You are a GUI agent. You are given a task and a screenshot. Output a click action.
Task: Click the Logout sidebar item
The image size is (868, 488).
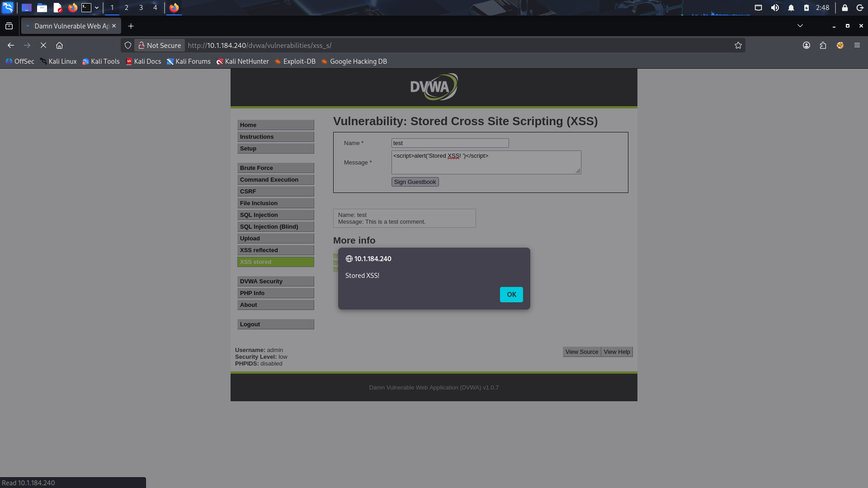coord(276,324)
